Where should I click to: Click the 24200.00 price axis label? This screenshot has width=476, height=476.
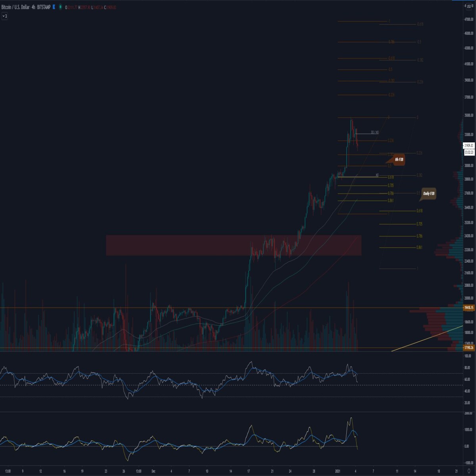469,236
